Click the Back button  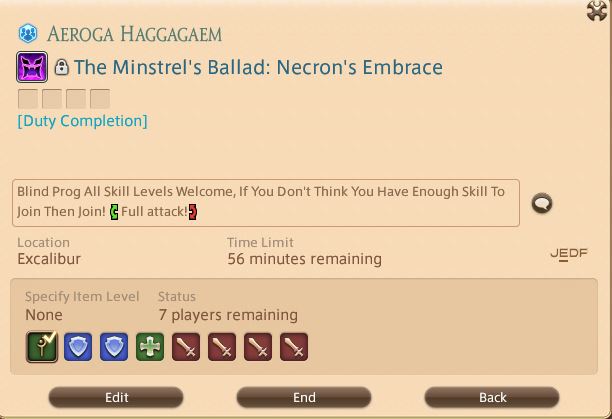492,397
